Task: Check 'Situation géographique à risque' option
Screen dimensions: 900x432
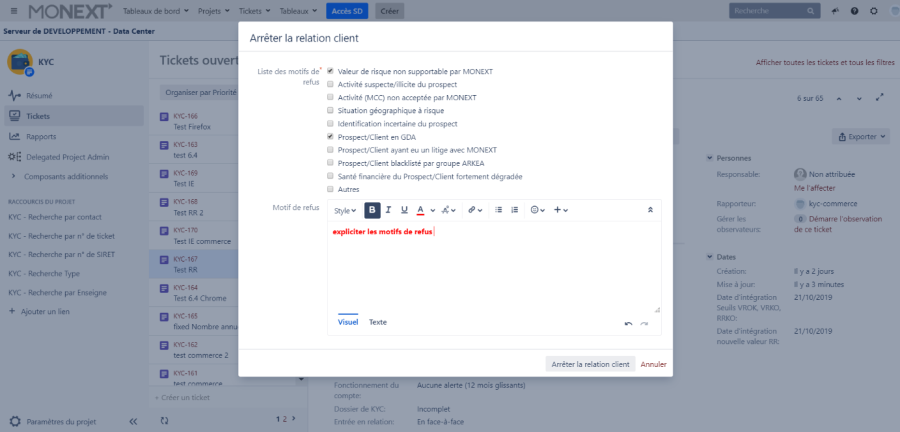Action: click(330, 111)
